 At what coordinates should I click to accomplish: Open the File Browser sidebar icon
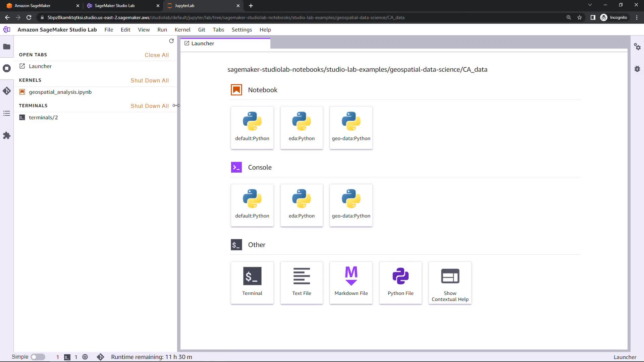point(7,47)
